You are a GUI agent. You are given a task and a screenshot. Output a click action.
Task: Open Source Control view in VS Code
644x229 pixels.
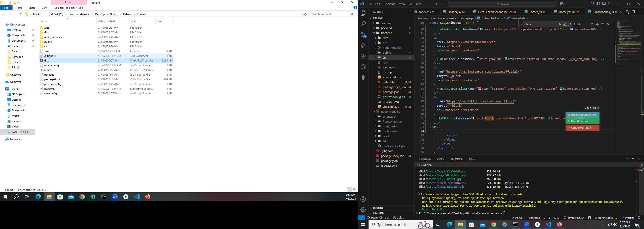click(363, 35)
